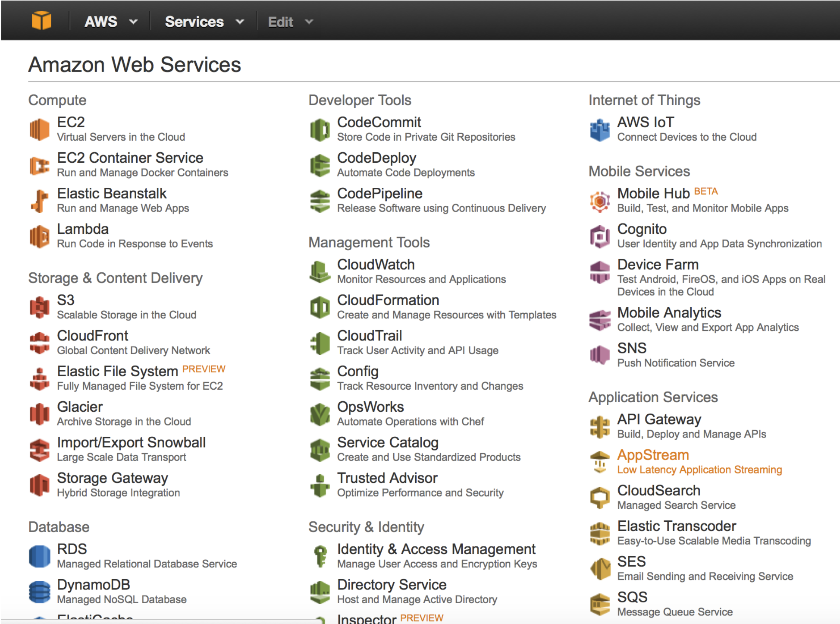Open the CloudFront link

pos(93,335)
